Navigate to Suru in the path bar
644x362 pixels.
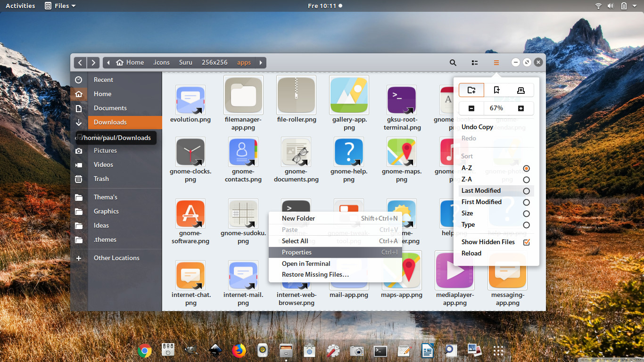point(186,62)
